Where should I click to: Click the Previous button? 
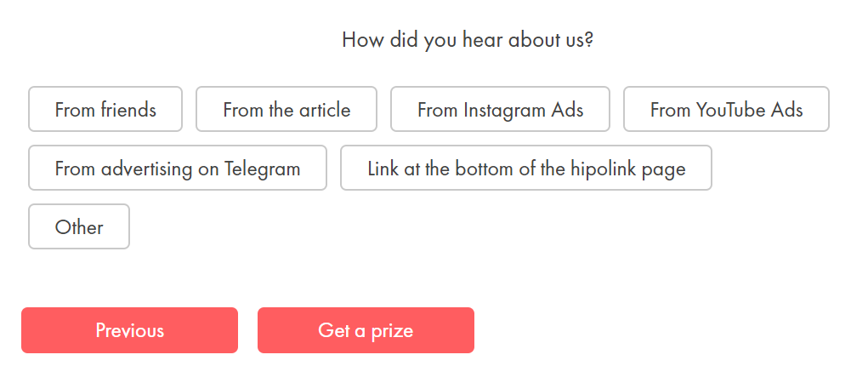129,330
